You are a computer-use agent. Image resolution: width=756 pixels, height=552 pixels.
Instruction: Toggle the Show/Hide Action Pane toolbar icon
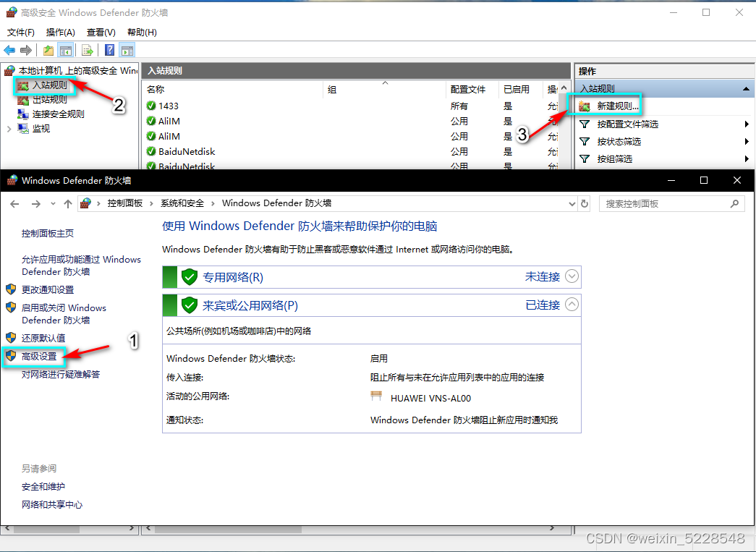(127, 50)
